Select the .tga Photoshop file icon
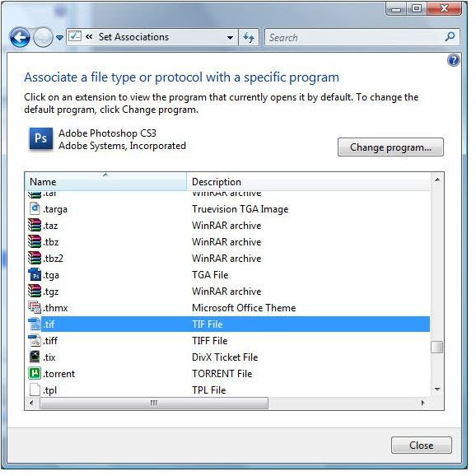 pos(35,275)
